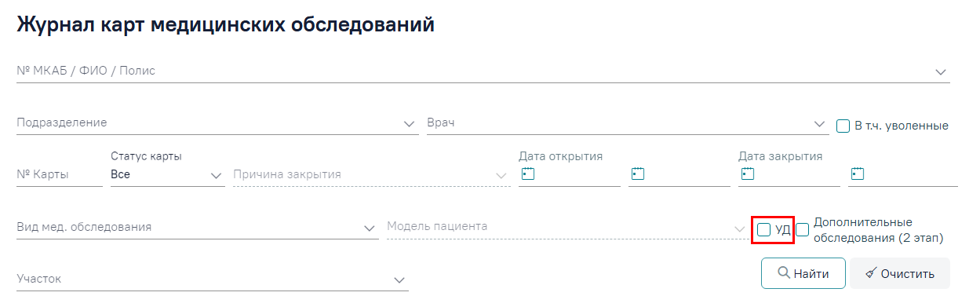This screenshot has width=980, height=307.
Task: Click the broom icon in Очистить button
Action: tap(870, 273)
